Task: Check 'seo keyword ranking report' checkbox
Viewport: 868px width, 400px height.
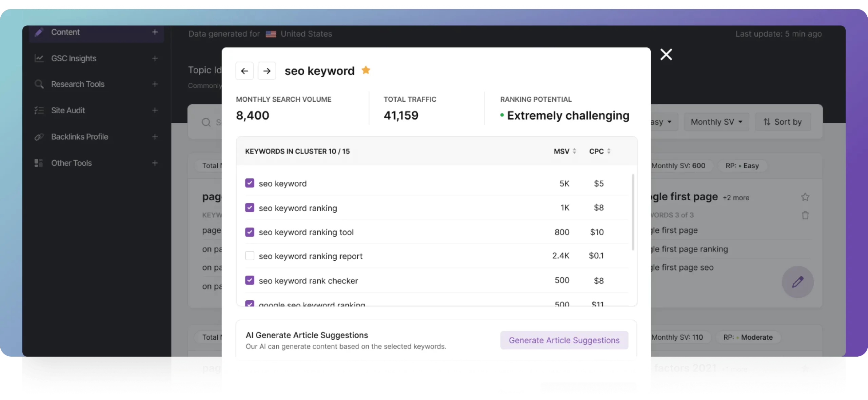Action: click(250, 256)
